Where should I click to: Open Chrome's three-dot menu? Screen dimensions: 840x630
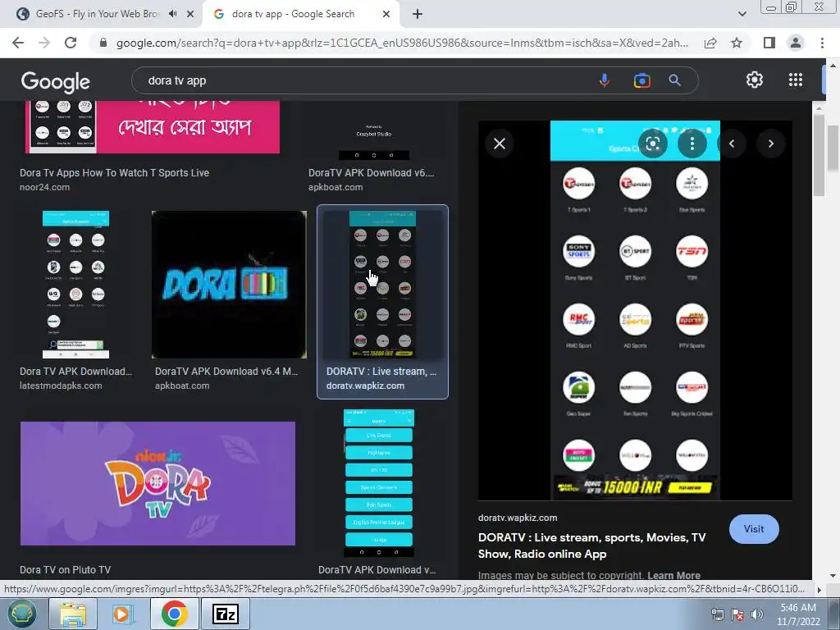pos(822,43)
